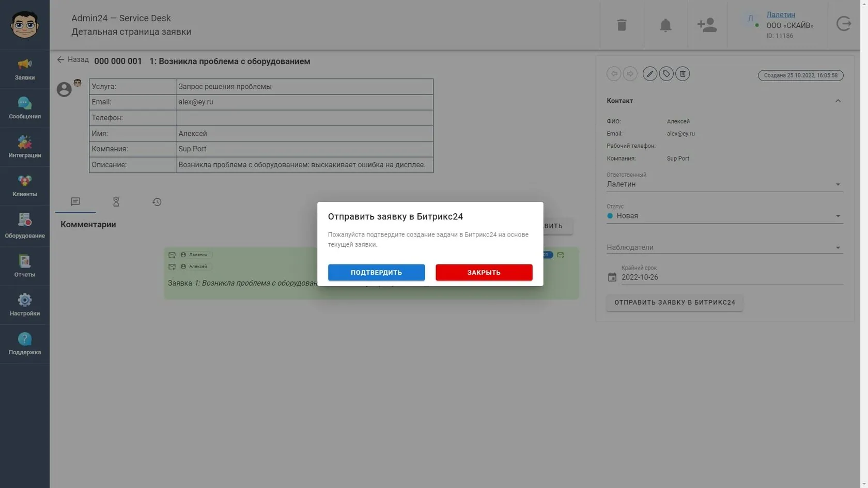Click the mascot logo avatar
Viewport: 868px width, 488px height.
coord(25,25)
